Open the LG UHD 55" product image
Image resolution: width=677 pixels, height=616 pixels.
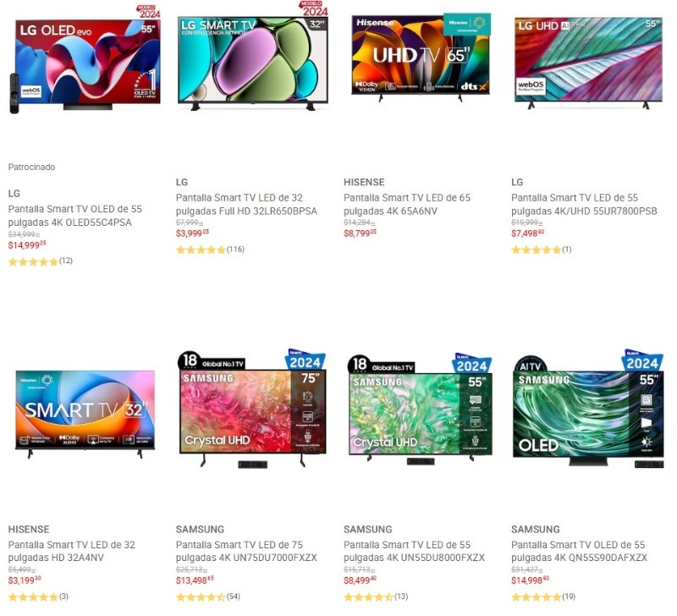(588, 63)
